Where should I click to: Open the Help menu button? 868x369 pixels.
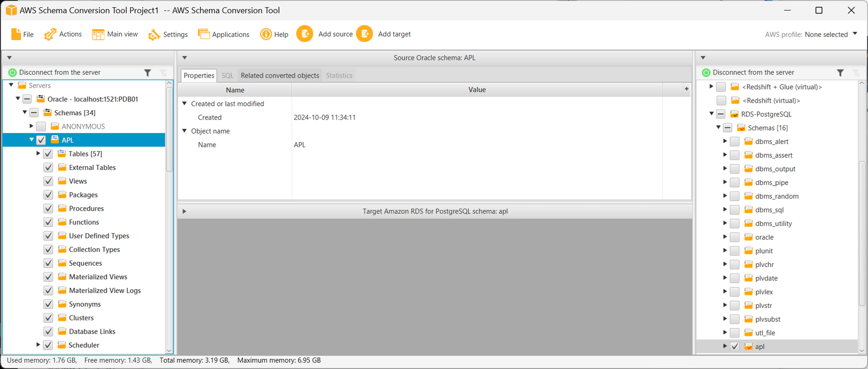(274, 34)
